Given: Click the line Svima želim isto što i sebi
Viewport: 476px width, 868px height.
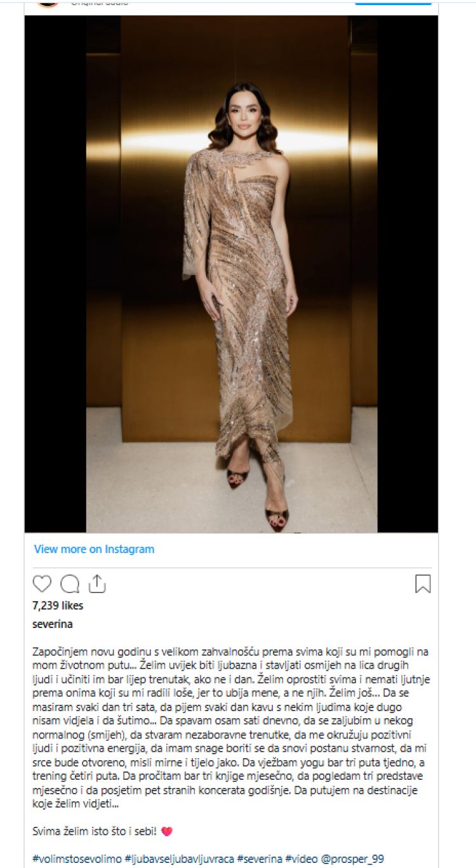Looking at the screenshot, I should (x=95, y=831).
